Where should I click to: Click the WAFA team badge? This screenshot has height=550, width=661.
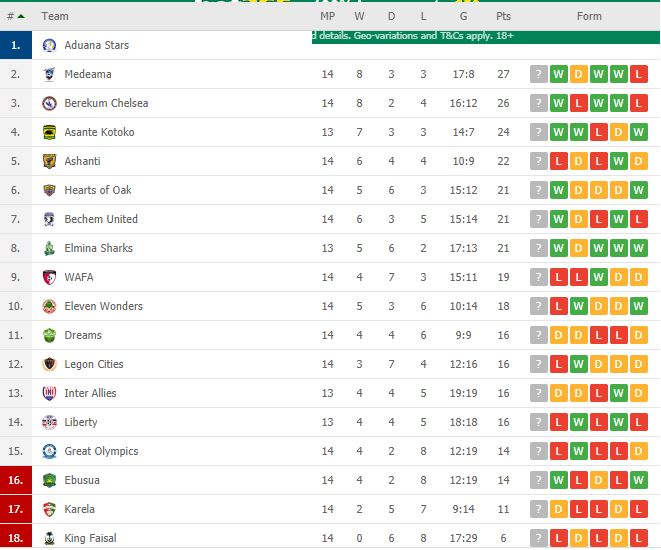click(x=49, y=277)
